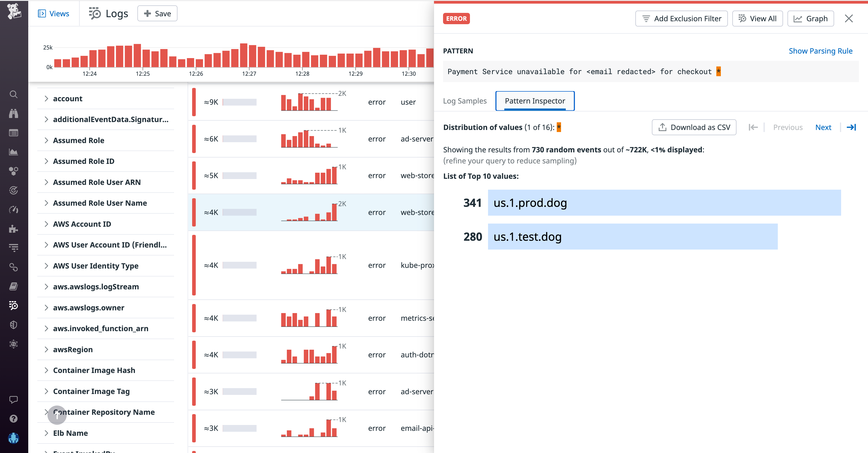Click Next to view the next attribute

823,127
